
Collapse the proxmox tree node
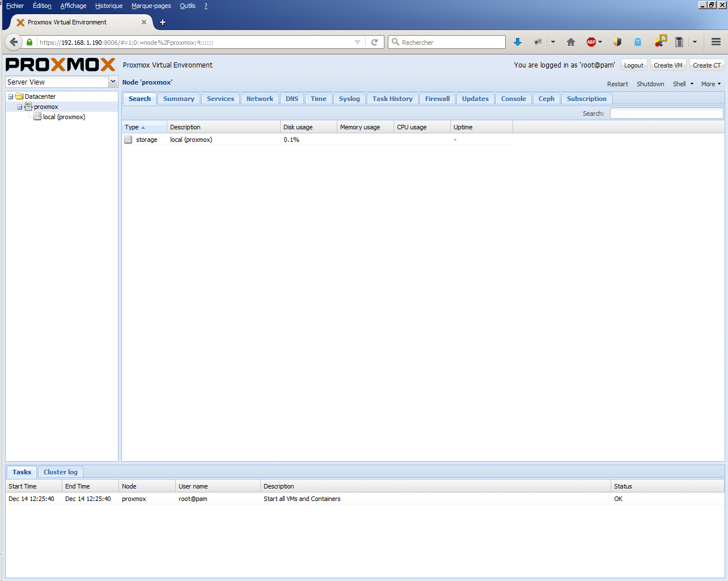click(19, 107)
